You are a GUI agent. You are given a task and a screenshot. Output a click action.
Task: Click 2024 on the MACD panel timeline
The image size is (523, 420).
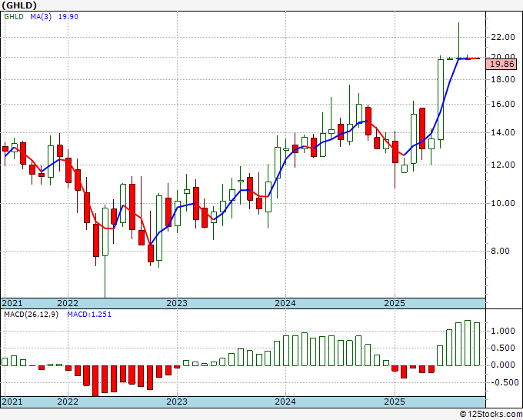pos(285,402)
